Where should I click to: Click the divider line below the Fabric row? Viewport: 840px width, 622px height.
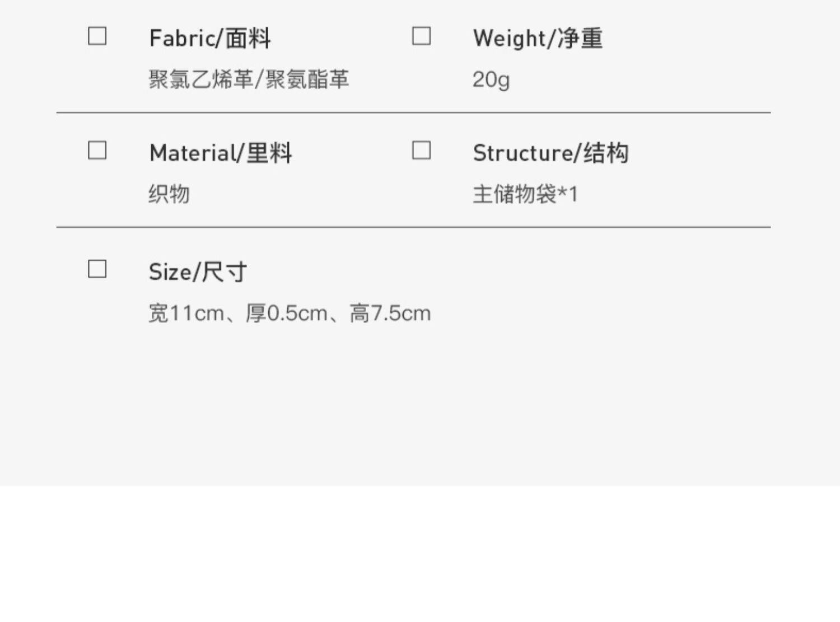point(413,113)
